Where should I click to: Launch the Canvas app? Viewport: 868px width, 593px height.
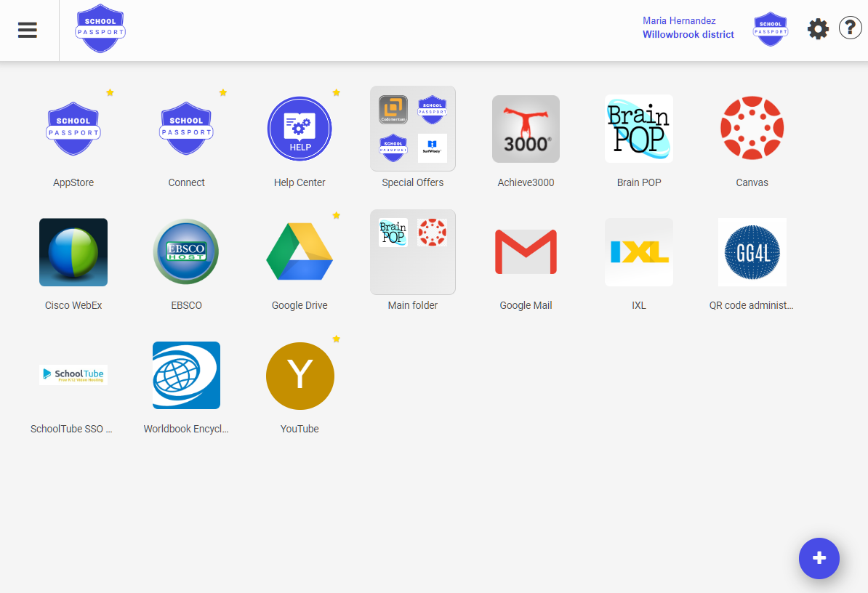point(752,129)
